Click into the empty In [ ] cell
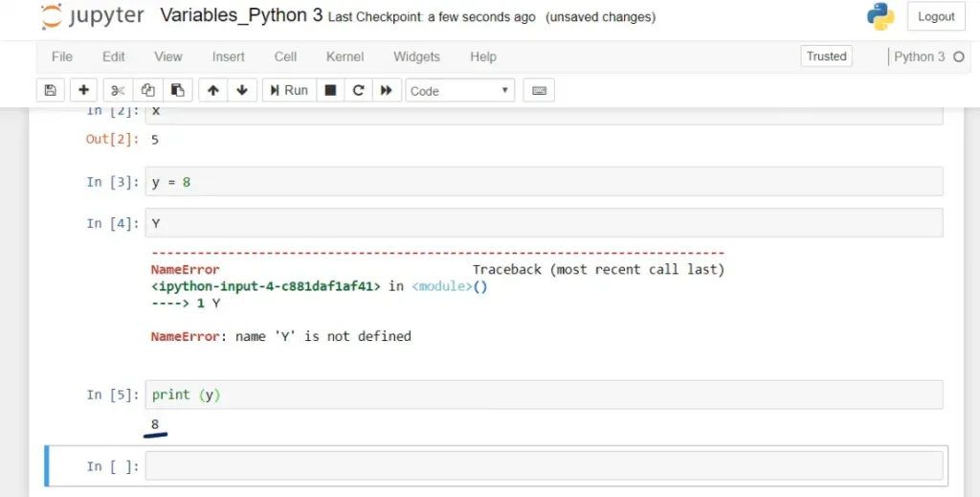The width and height of the screenshot is (980, 497). [543, 466]
